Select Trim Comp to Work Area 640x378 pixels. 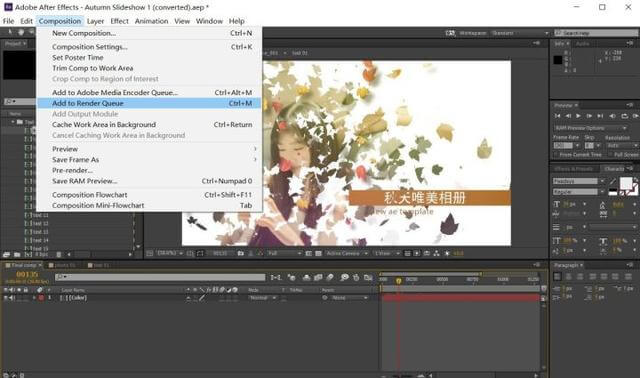(x=149, y=68)
